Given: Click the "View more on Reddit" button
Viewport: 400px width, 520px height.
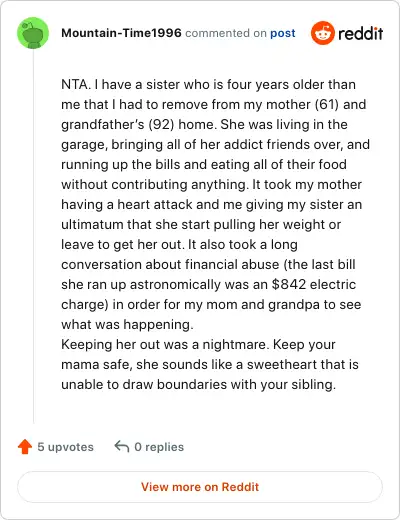Looking at the screenshot, I should click(200, 487).
